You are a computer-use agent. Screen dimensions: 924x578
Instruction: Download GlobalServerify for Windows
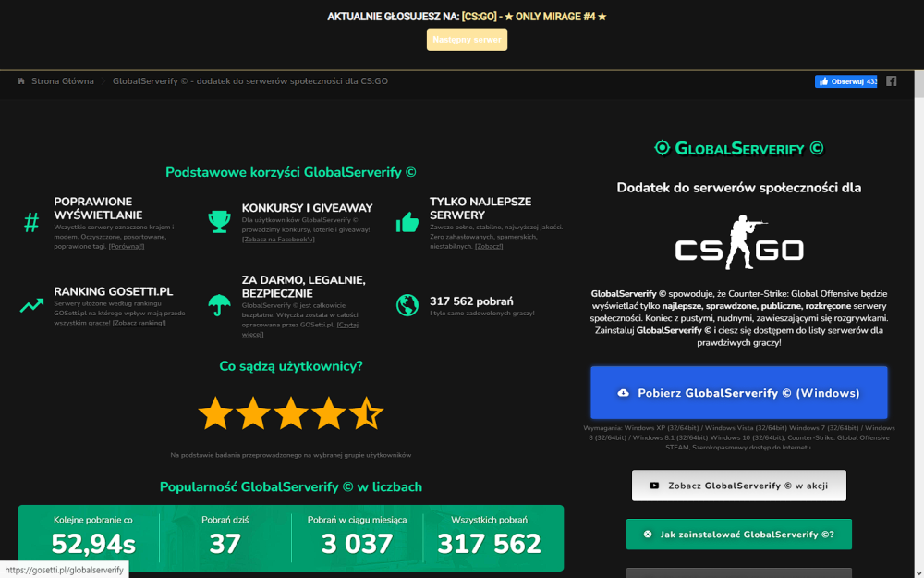(739, 393)
